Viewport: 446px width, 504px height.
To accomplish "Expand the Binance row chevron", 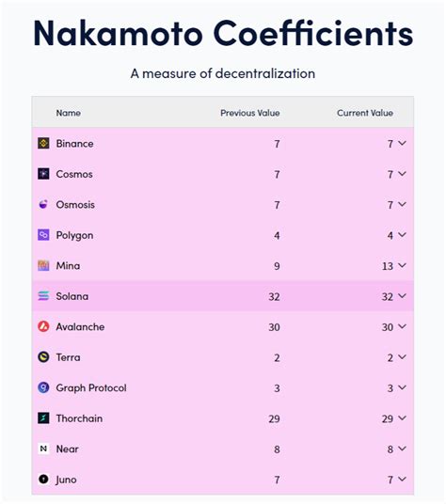I will tap(402, 143).
